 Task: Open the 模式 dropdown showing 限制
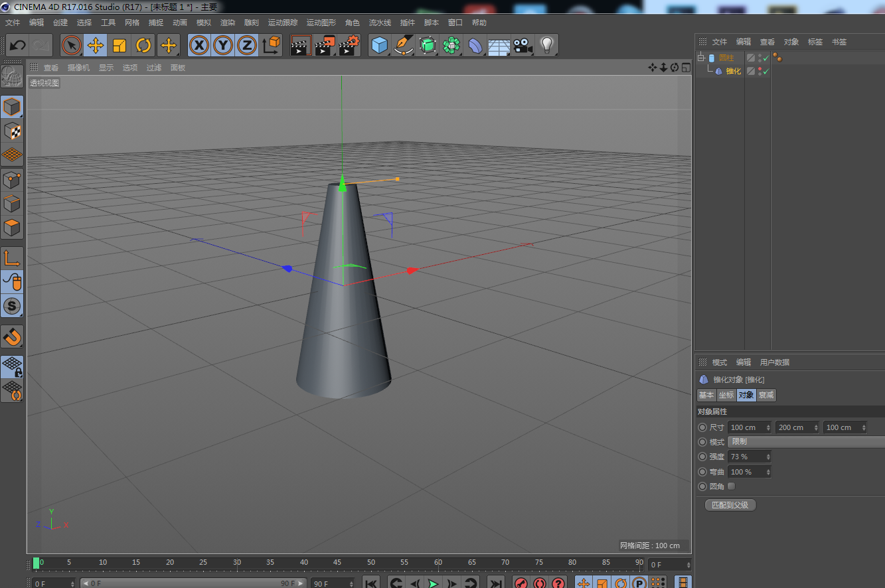(x=806, y=442)
